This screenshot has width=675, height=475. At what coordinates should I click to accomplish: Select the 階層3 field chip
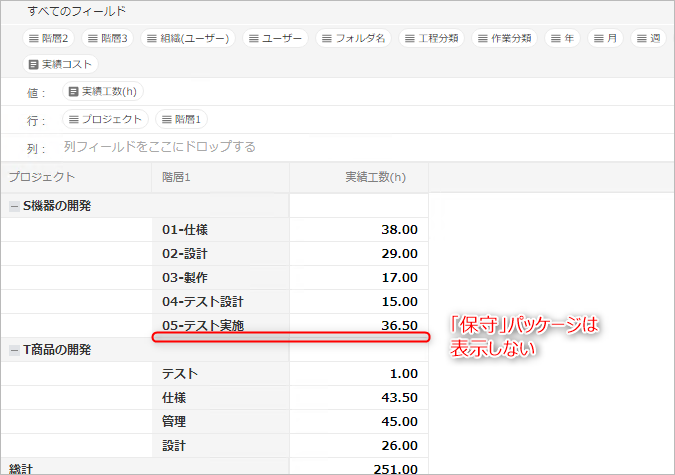(107, 39)
